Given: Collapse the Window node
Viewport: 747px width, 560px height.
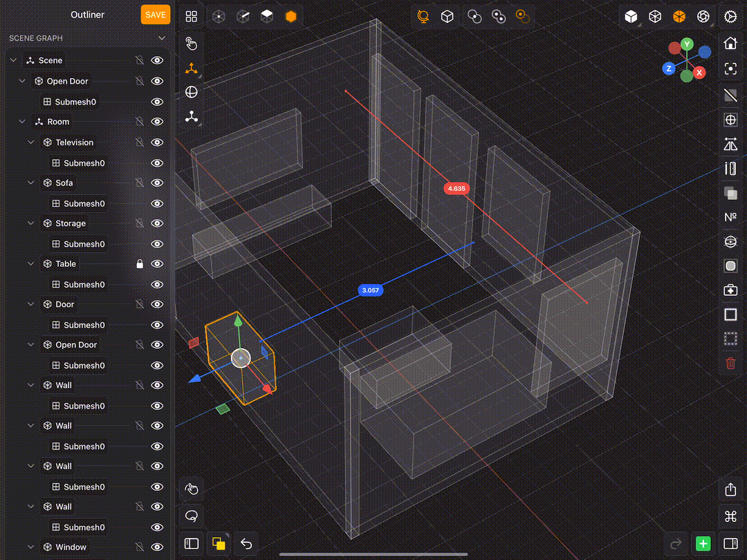Looking at the screenshot, I should [x=31, y=547].
